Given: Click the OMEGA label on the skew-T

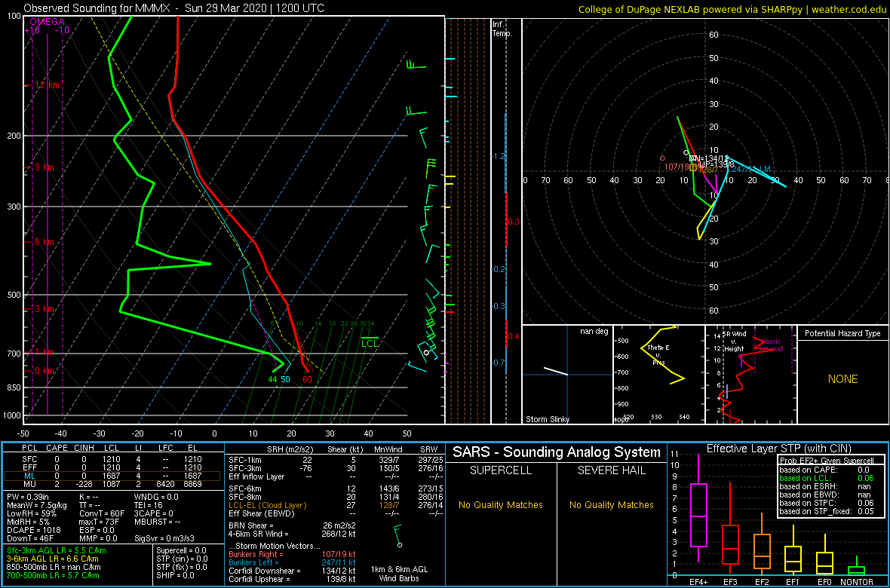Looking at the screenshot, I should 47,22.
